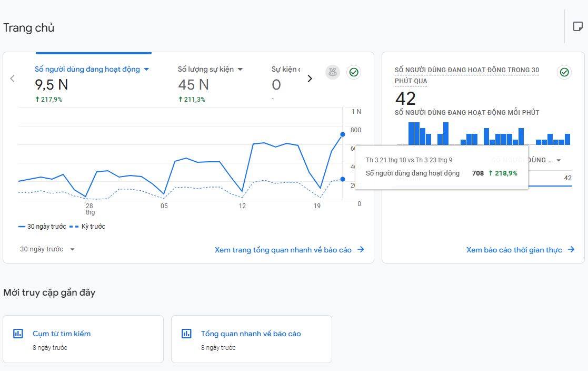Viewport: 588px width, 371px height.
Task: Show next metrics with the right chevron
Action: (x=310, y=79)
